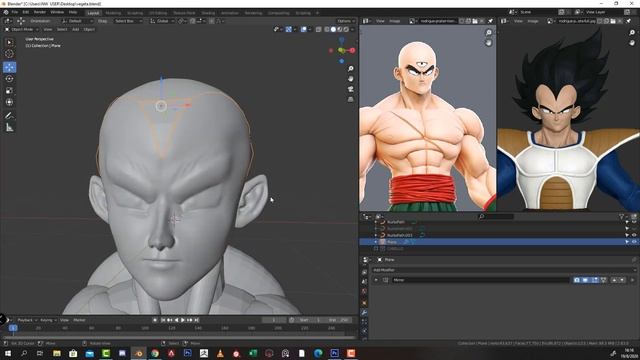Screen dimensions: 640x360
Task: Open the Keying dropdown in timeline
Action: point(48,320)
